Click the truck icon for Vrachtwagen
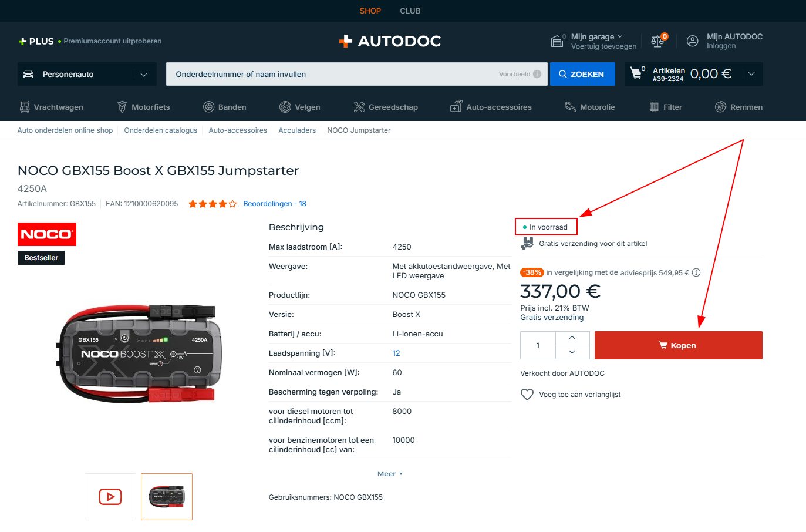 click(x=25, y=107)
